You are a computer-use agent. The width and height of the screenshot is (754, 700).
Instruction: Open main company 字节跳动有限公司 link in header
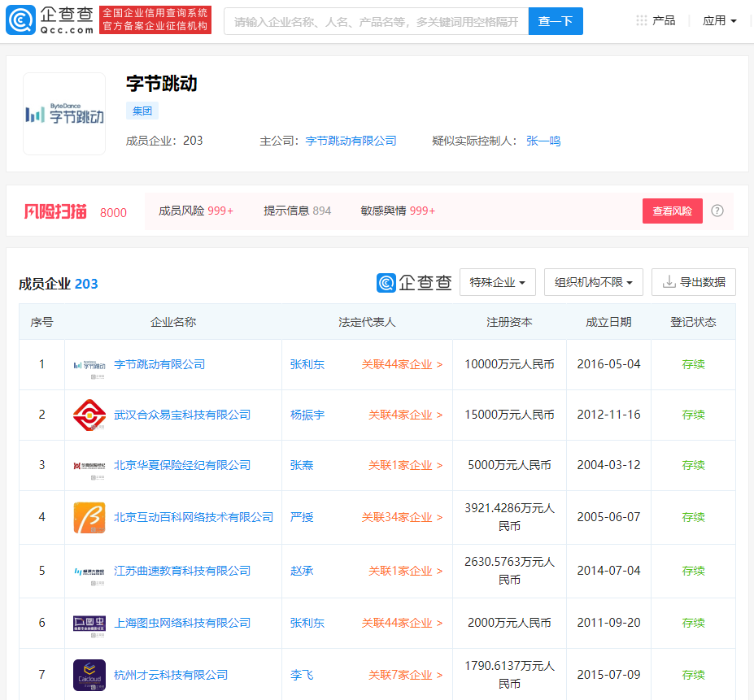coord(351,141)
